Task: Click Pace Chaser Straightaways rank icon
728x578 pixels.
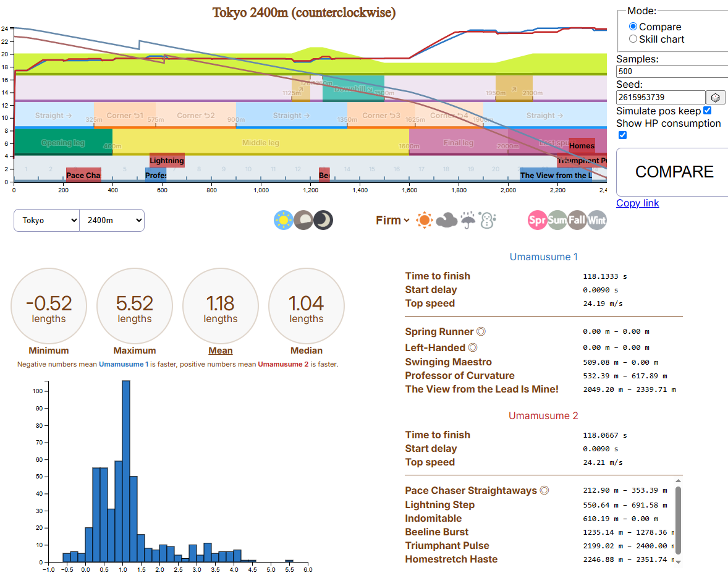Action: (544, 490)
